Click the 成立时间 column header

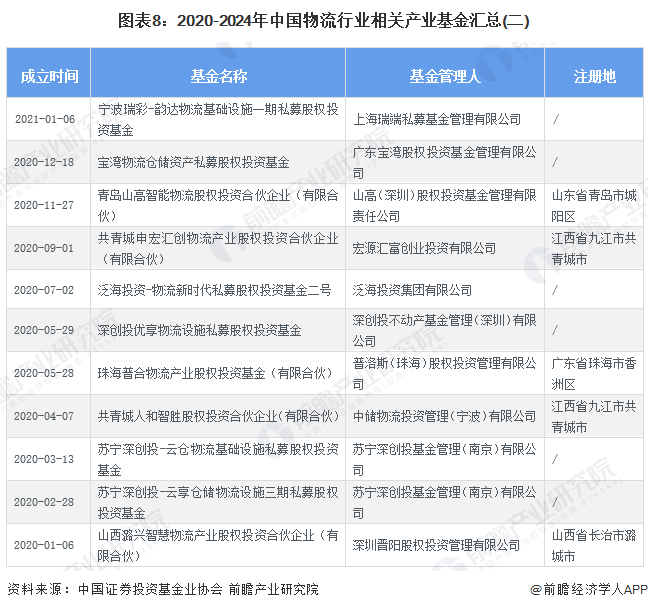click(49, 76)
